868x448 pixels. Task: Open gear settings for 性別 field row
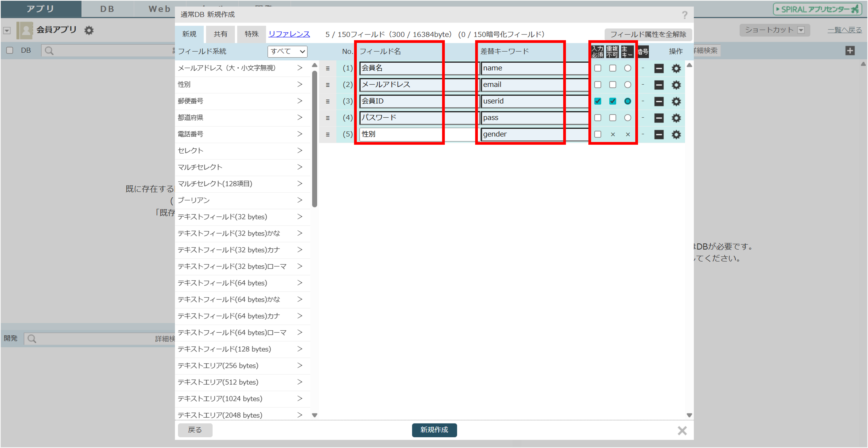[x=676, y=134]
